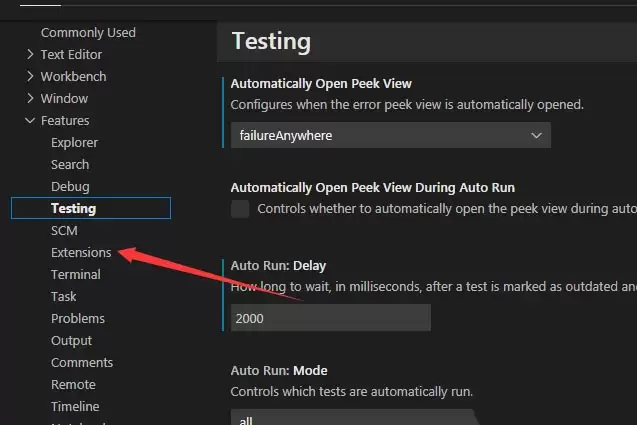637x425 pixels.
Task: Select Commonly Used settings category
Action: [x=88, y=32]
